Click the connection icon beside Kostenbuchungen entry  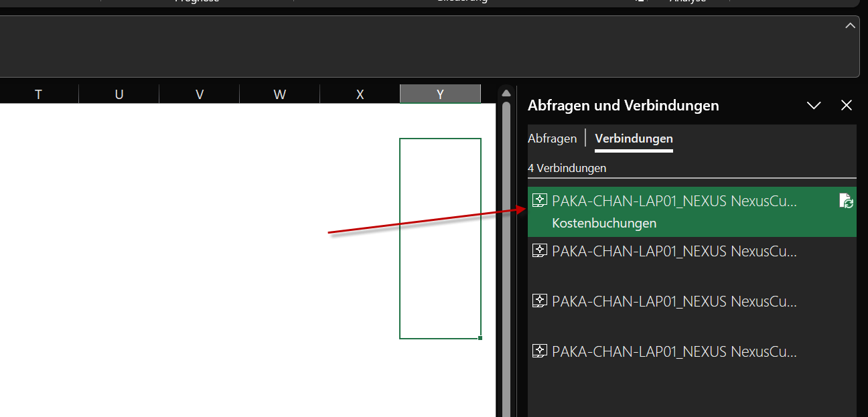tap(539, 200)
